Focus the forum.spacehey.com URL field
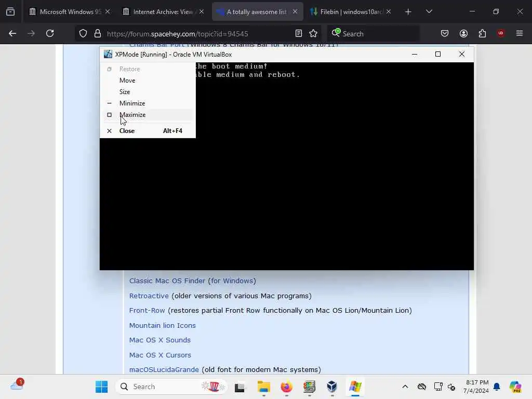532x399 pixels. 178,34
